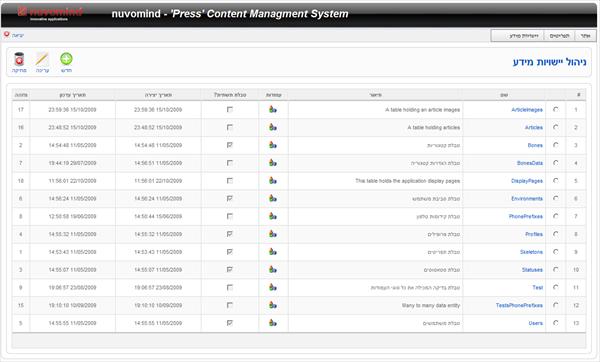
Task: Open columns icon in Environments row
Action: [272, 198]
